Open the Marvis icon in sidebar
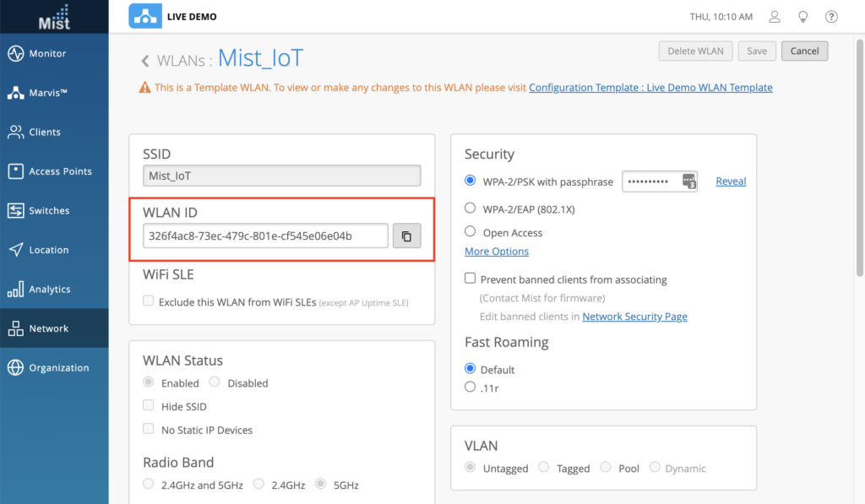Viewport: 865px width, 504px height. coord(15,93)
